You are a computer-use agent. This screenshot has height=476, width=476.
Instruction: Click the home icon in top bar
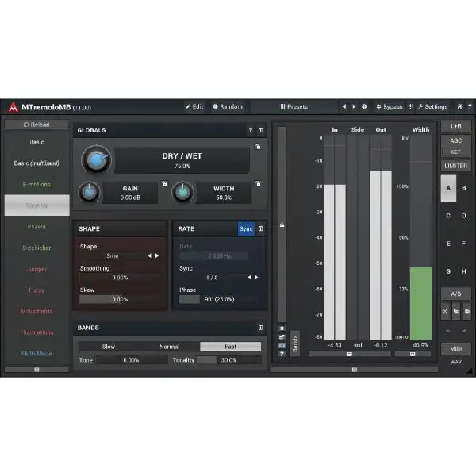coord(459,106)
